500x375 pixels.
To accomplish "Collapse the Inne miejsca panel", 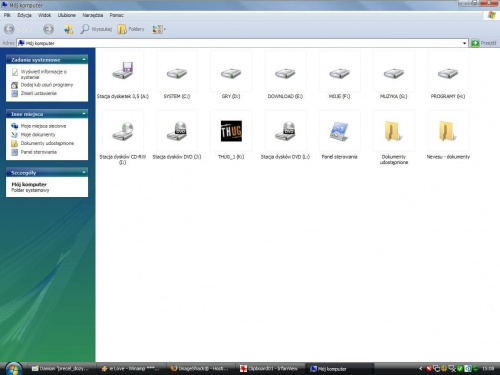I will pos(84,114).
